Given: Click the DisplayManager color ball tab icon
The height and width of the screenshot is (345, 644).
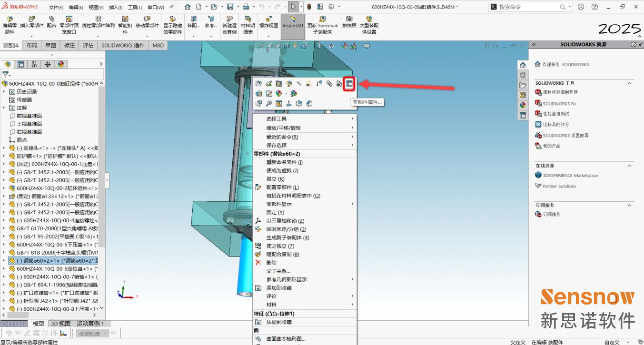Looking at the screenshot, I should pos(61,64).
